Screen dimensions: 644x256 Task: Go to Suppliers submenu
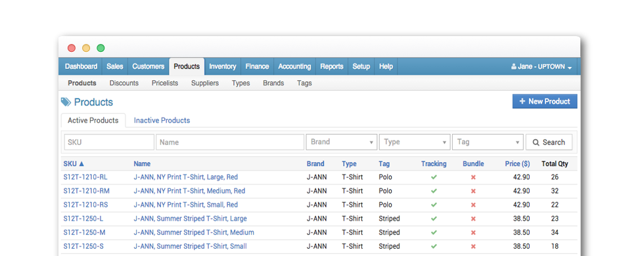(205, 83)
